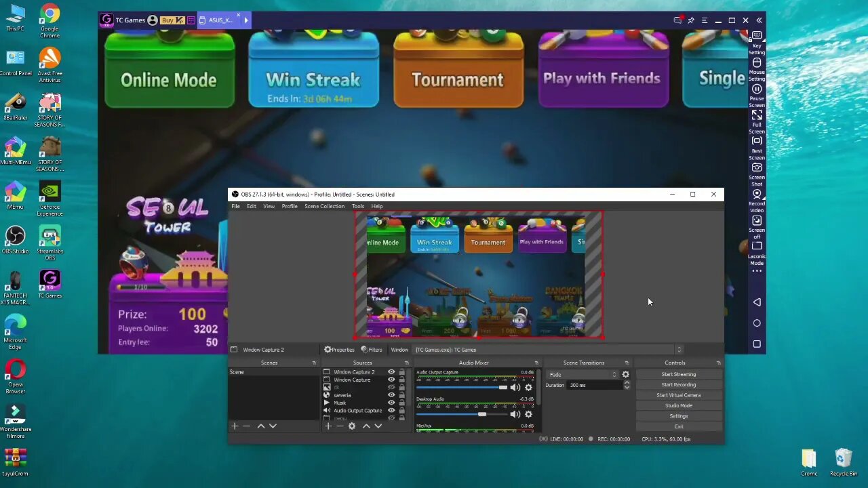Screen dimensions: 868x488
Task: Enable Studio Mode in OBS
Action: [x=679, y=406]
